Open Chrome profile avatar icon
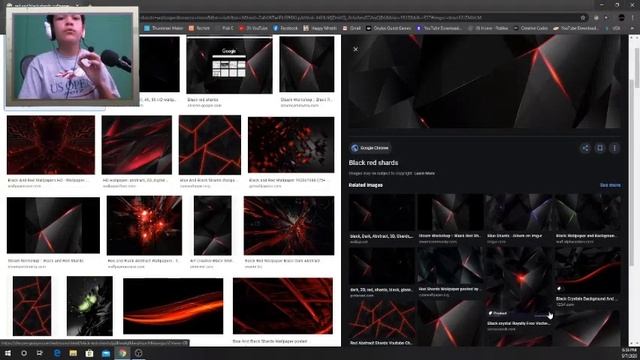 pyautogui.click(x=621, y=18)
